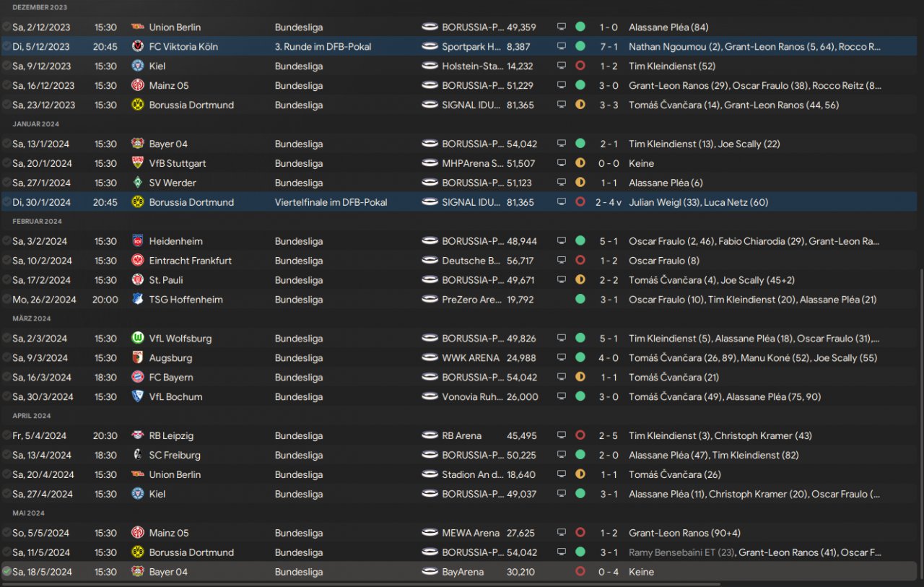Open Borussia Dortmund link on the 11/5/2024 fixture
924x587 pixels.
point(191,554)
